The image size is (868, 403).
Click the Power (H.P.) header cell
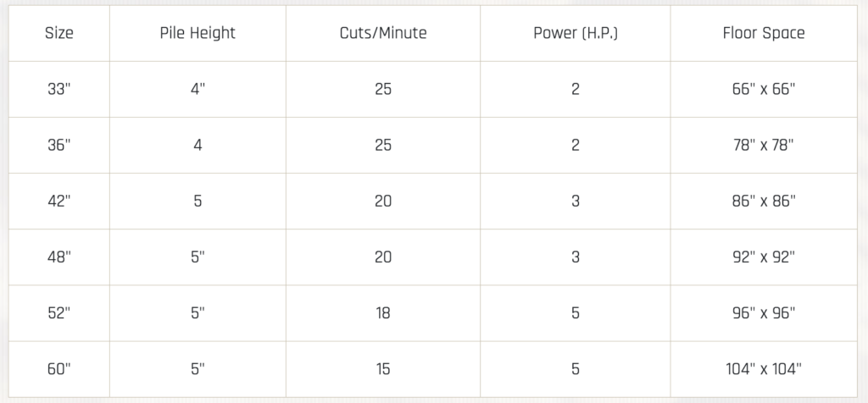click(x=575, y=34)
